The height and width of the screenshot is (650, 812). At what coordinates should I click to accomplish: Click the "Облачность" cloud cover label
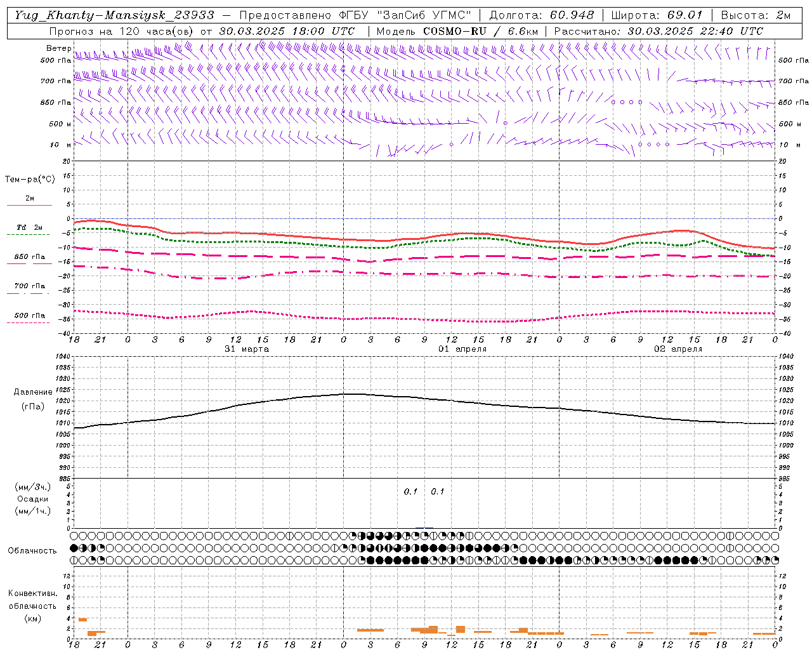tap(32, 550)
